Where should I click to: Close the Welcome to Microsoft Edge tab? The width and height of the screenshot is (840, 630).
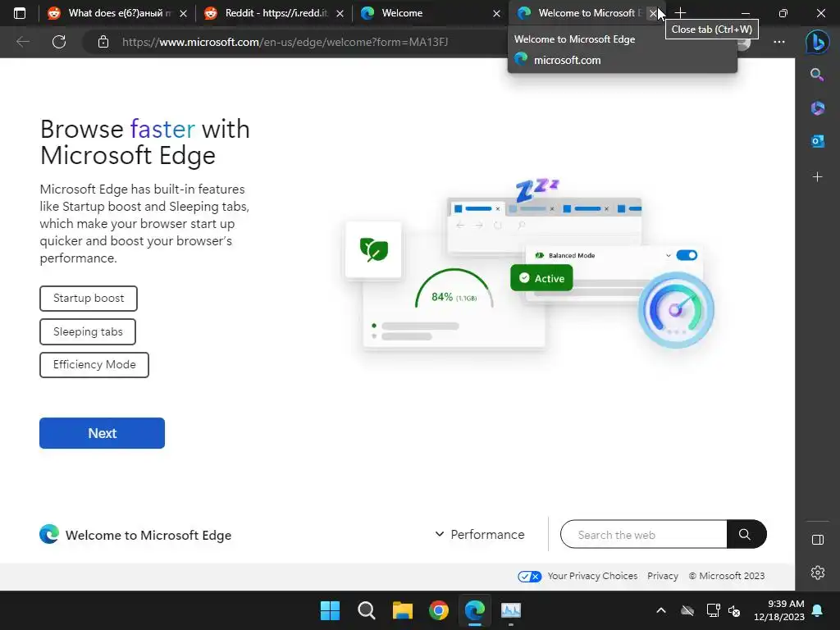click(652, 13)
